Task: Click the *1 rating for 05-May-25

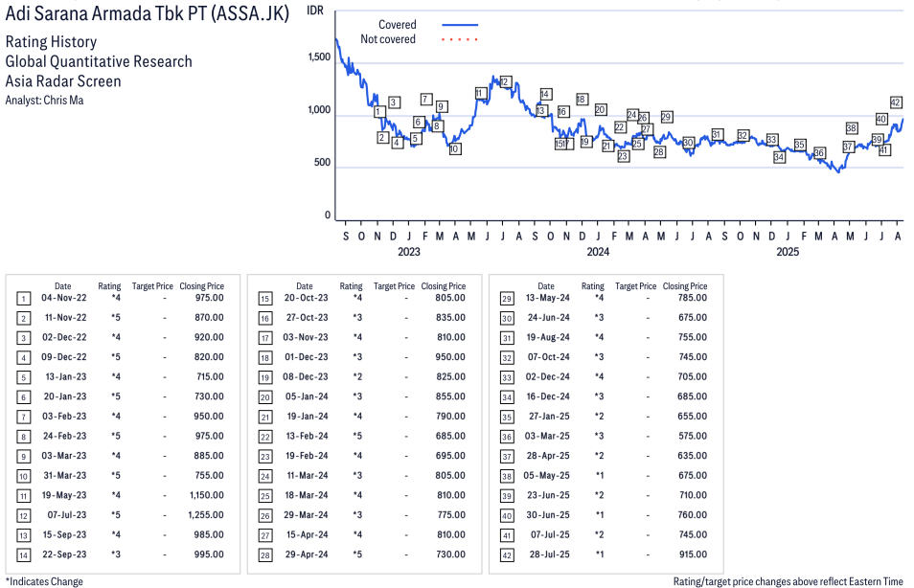Action: (599, 476)
